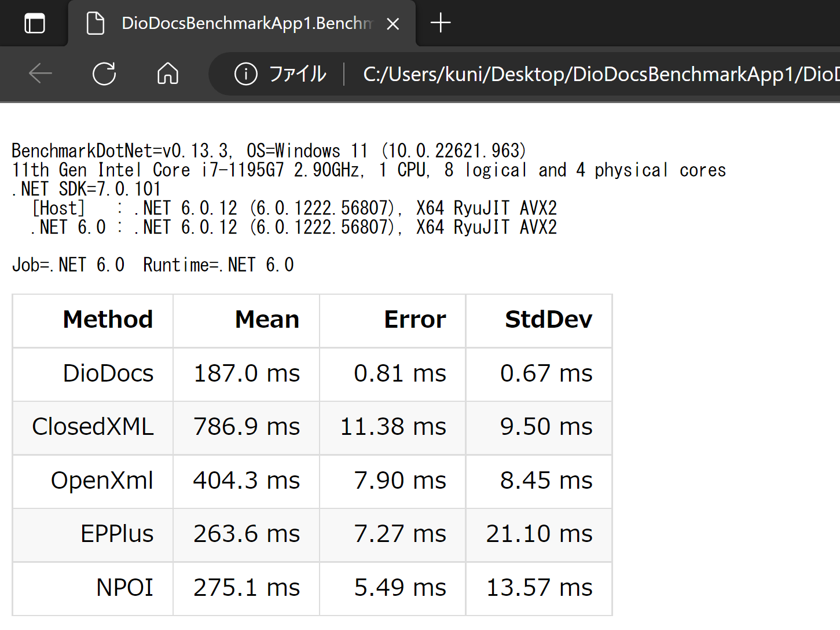Click the tab actions menu icon
The height and width of the screenshot is (630, 840).
35,24
